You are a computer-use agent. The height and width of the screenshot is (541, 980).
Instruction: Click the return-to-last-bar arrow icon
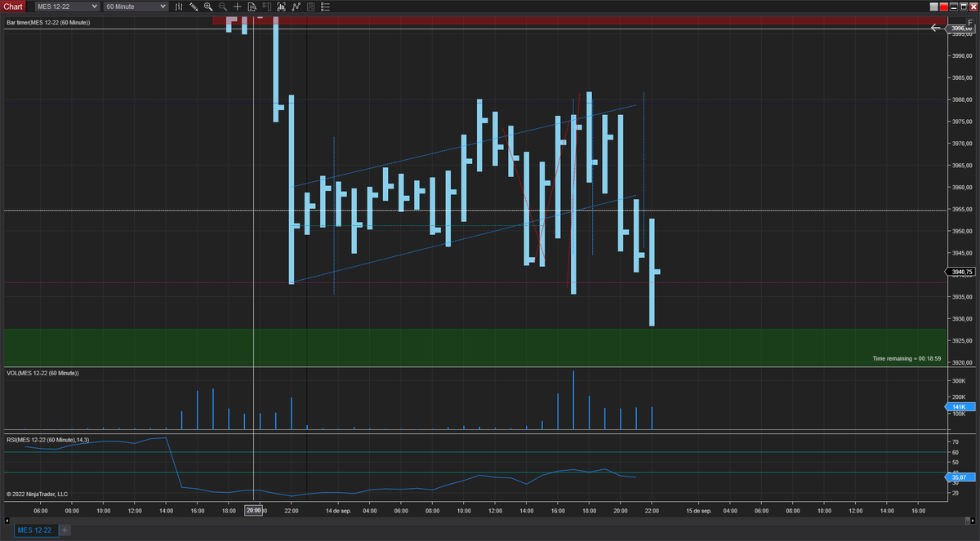coord(936,28)
